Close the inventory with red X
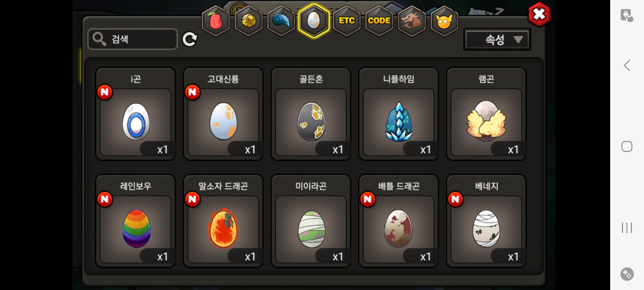Viewport: 644px width, 290px height. pos(539,14)
